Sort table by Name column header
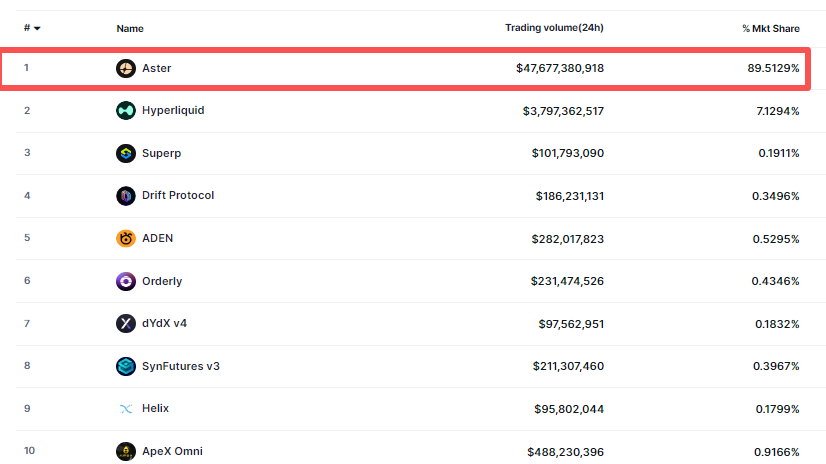 (x=130, y=28)
